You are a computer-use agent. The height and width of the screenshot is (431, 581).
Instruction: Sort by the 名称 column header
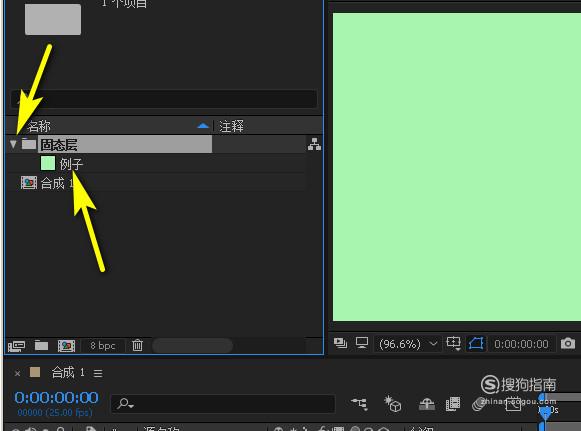pos(39,126)
